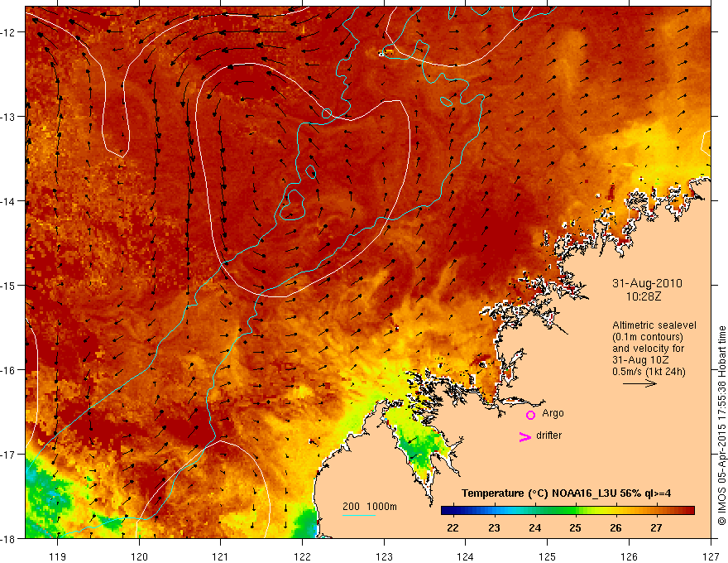Click the 25 value on temperature scale
728x563 pixels.
coord(575,527)
